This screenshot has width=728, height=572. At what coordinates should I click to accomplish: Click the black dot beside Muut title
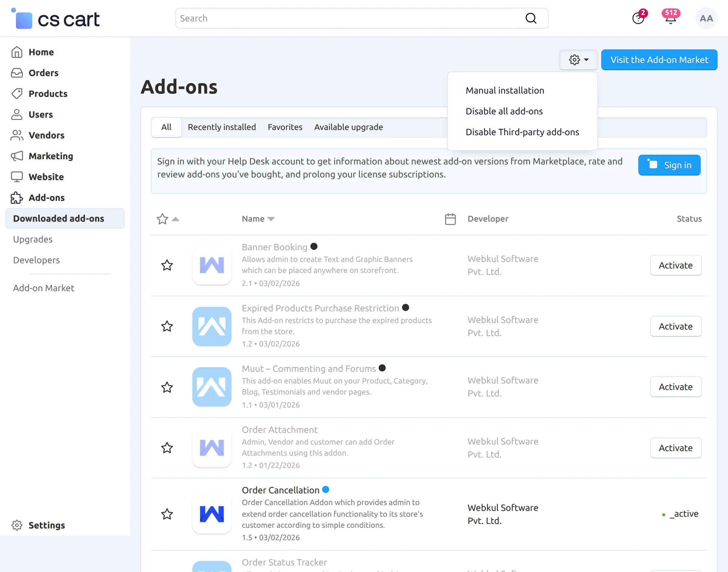click(x=382, y=368)
